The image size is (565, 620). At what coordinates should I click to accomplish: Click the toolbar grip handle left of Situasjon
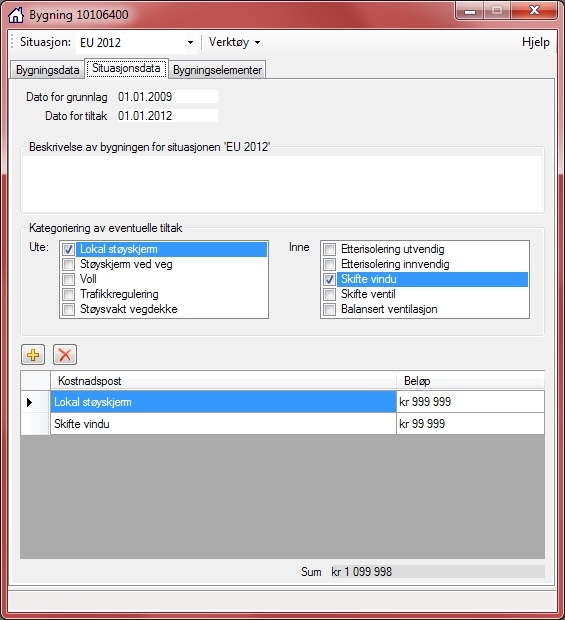13,42
